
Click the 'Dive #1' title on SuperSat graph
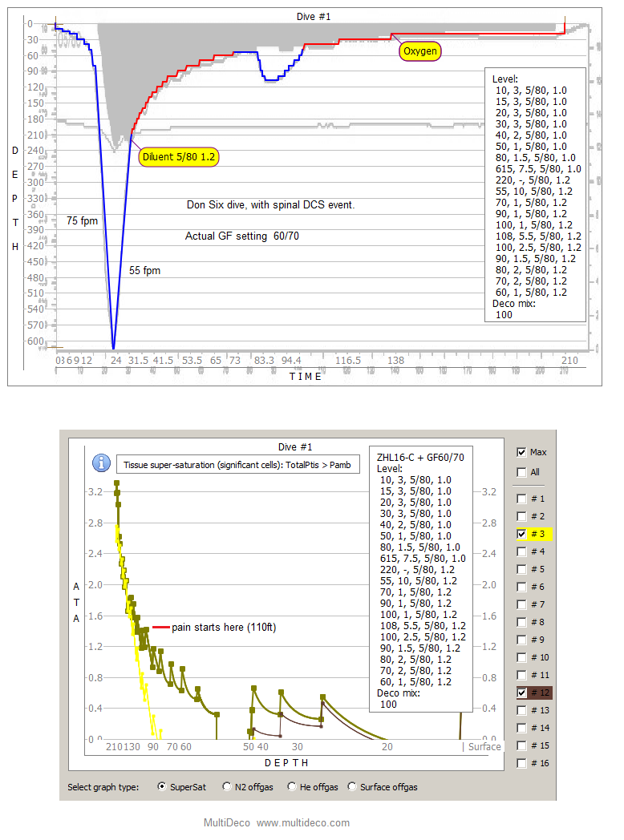pyautogui.click(x=295, y=446)
